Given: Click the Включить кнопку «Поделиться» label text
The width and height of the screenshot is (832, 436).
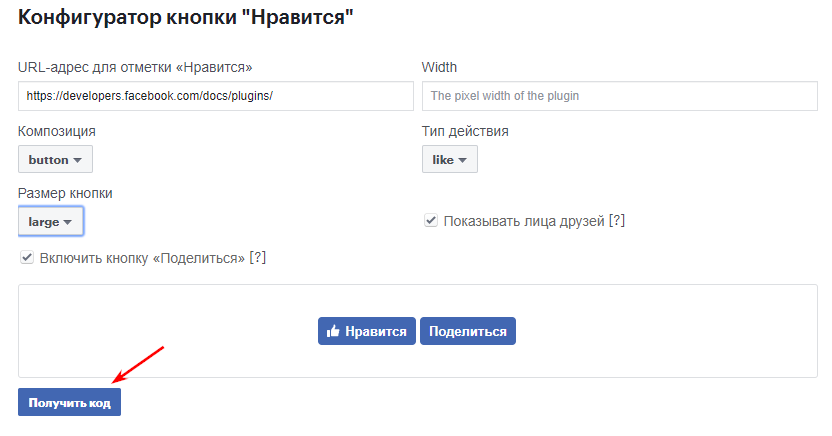Looking at the screenshot, I should [x=142, y=258].
